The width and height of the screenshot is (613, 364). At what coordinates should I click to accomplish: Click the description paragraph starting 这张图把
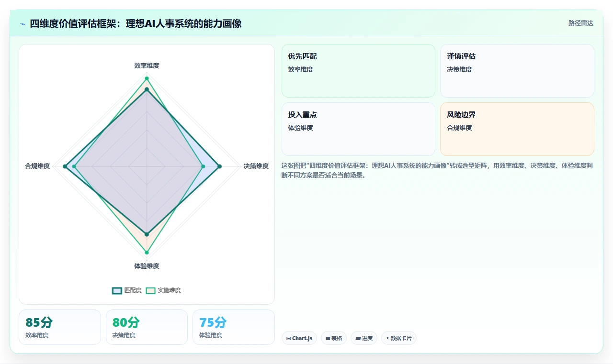(437, 170)
